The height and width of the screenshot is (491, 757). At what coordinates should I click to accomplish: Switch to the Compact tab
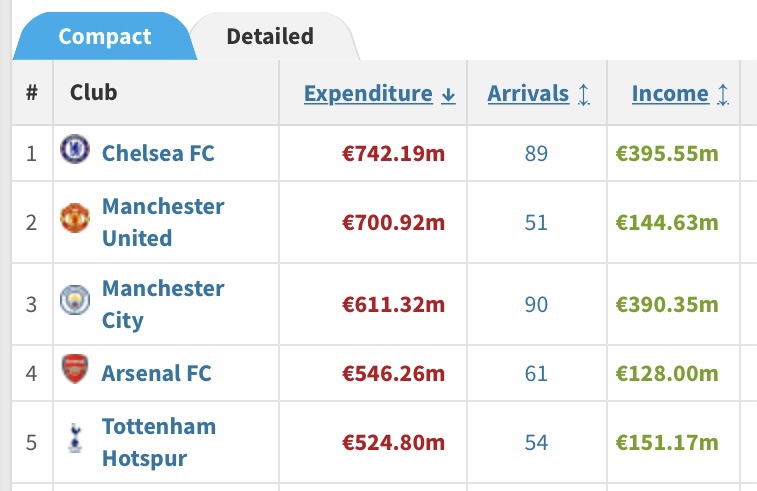[104, 37]
